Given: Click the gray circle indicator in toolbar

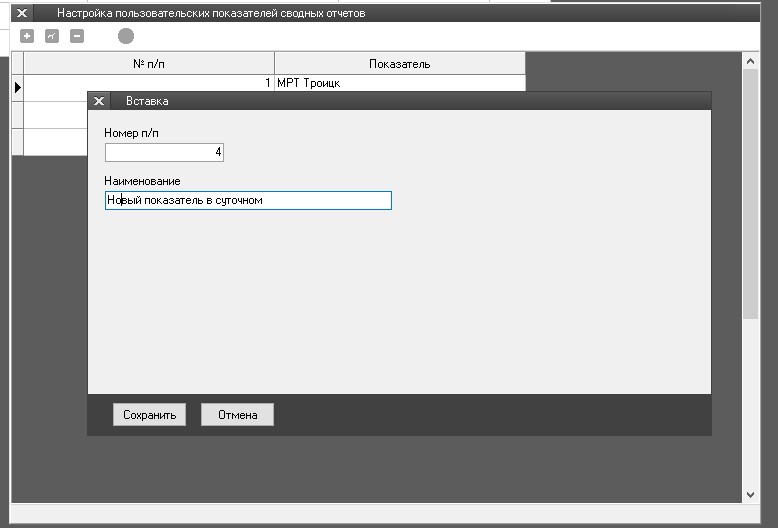Looking at the screenshot, I should coord(126,36).
